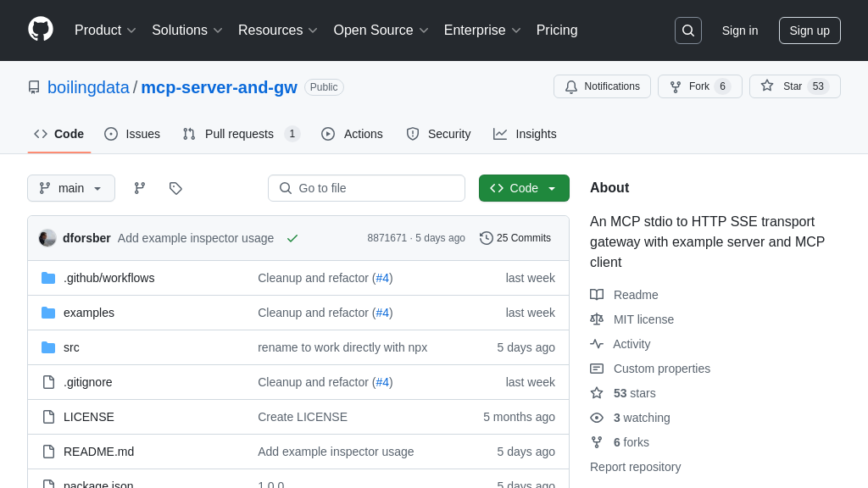Expand the green Code dropdown
This screenshot has width=868, height=488.
(524, 188)
